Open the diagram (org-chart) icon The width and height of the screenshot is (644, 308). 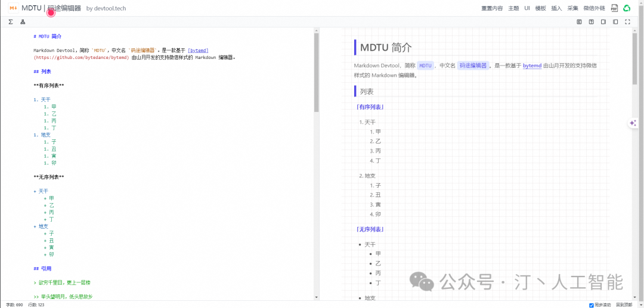click(23, 21)
